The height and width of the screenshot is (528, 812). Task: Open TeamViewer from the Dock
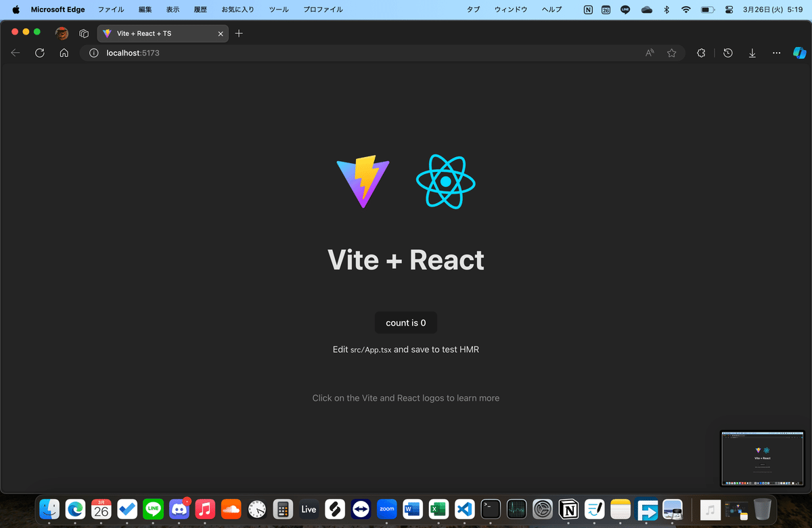[361, 509]
